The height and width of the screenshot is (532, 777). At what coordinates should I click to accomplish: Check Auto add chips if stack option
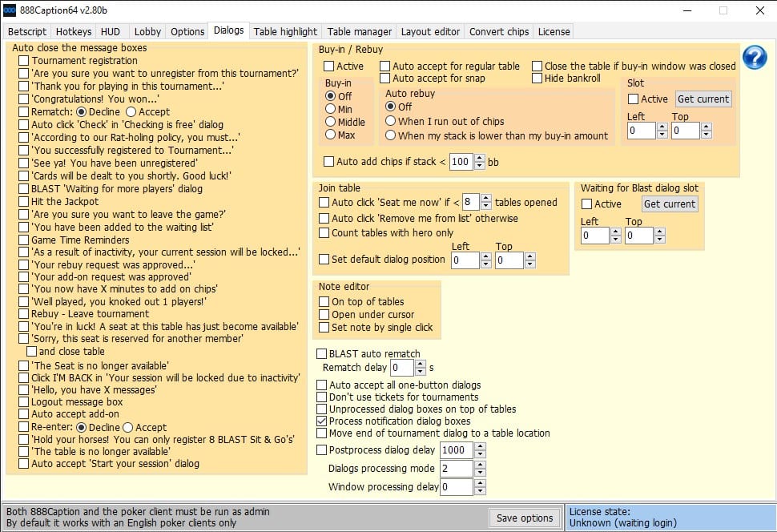tap(328, 162)
